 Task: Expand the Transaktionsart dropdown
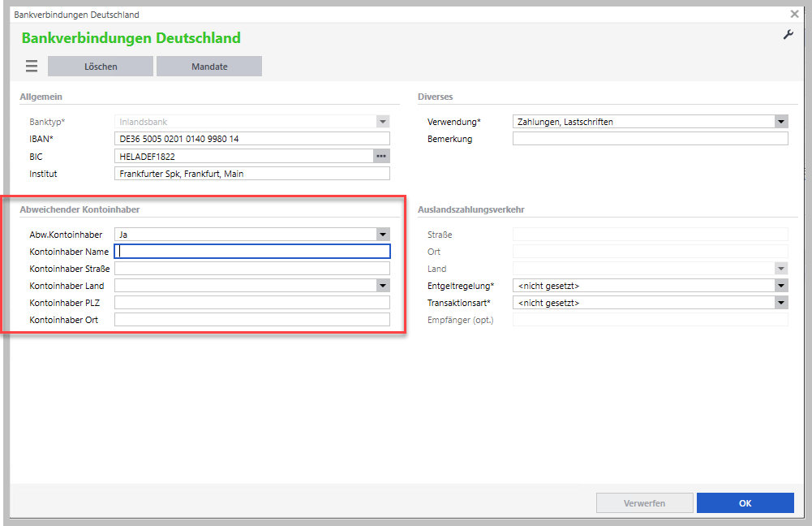click(780, 303)
